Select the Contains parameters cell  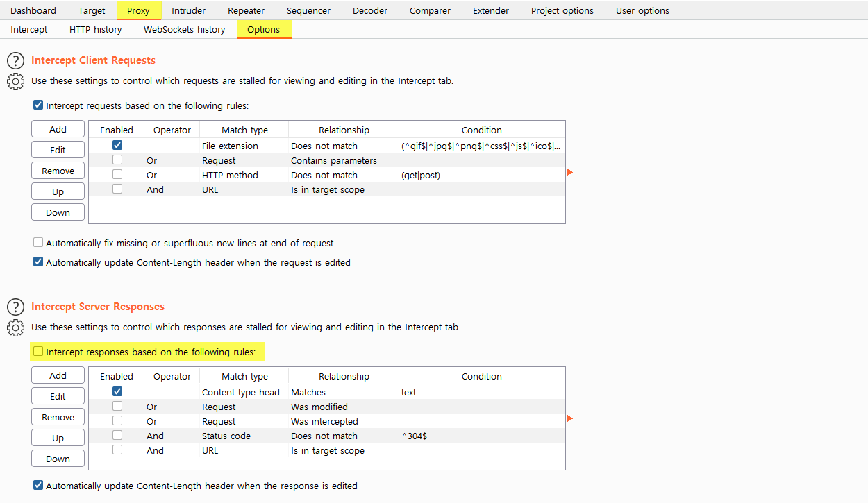(x=344, y=160)
